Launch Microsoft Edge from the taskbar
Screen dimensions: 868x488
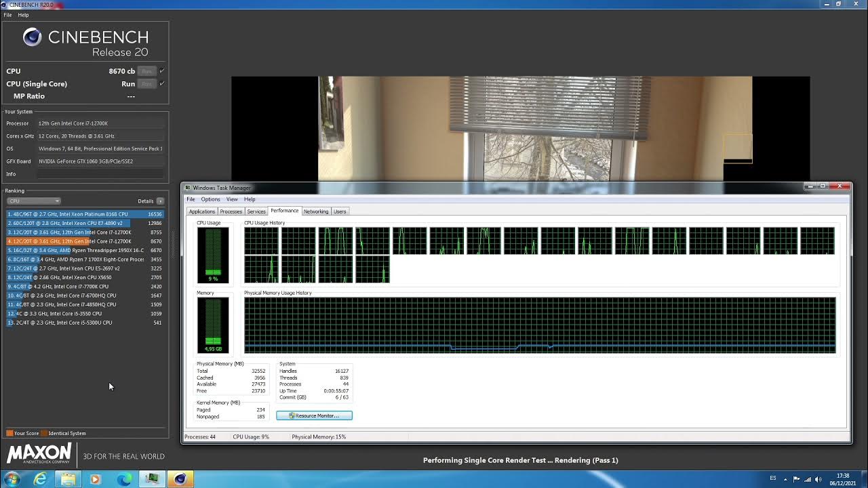124,479
